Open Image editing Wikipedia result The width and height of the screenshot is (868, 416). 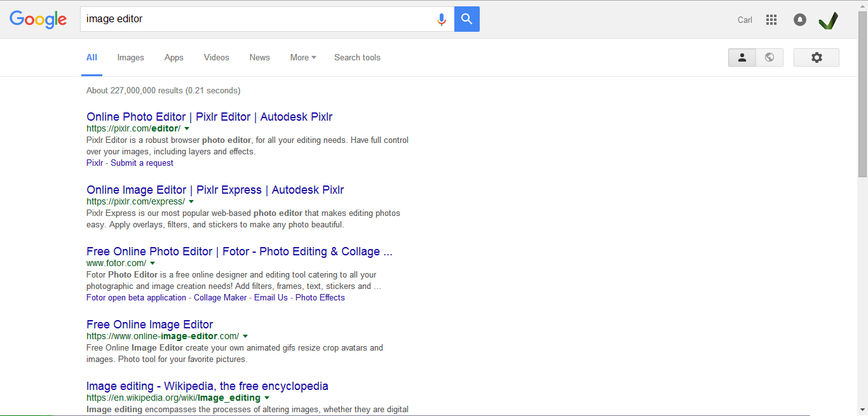click(207, 386)
